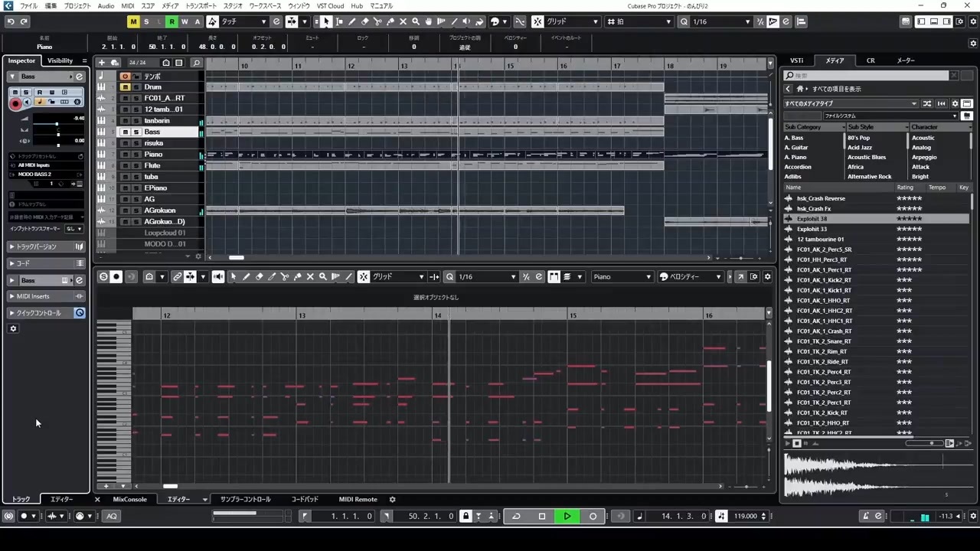The width and height of the screenshot is (980, 551).
Task: Select the Zoom magnifier tool in main toolbar
Action: (x=416, y=21)
